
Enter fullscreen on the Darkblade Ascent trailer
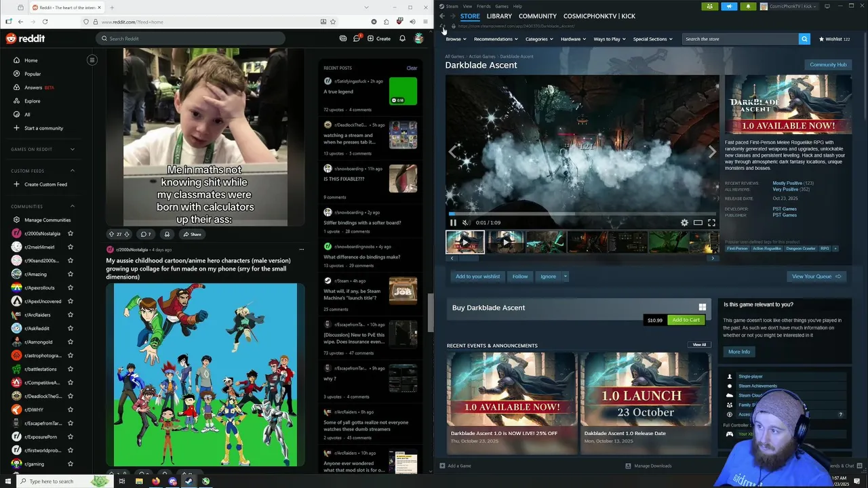711,222
